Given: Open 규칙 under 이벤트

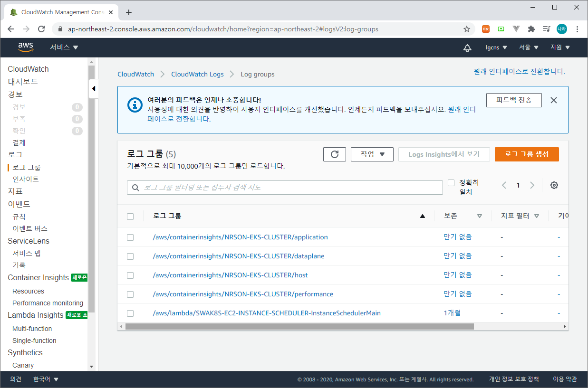Looking at the screenshot, I should pos(19,217).
